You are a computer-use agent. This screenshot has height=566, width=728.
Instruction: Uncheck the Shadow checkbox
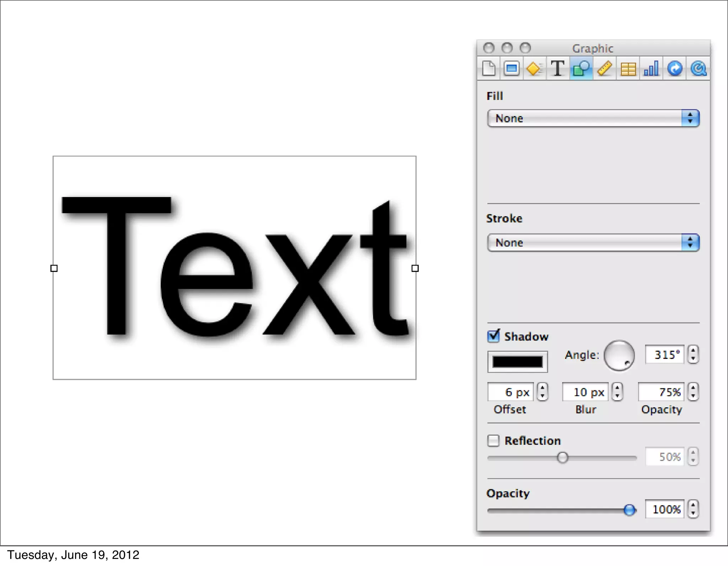click(x=493, y=336)
